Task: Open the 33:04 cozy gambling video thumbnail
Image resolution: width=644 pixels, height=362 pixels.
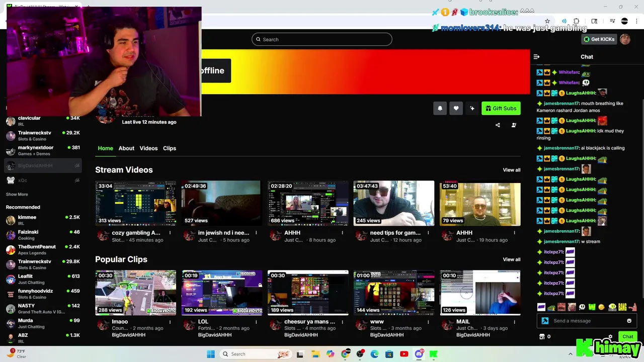Action: click(x=136, y=203)
